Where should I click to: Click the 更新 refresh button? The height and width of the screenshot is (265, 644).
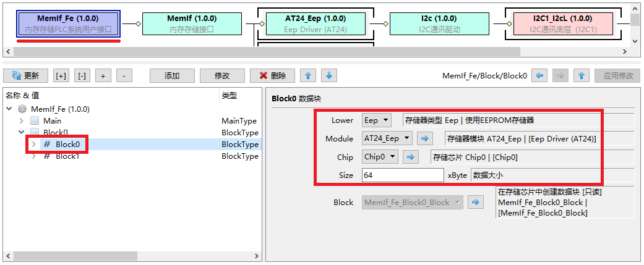(25, 75)
